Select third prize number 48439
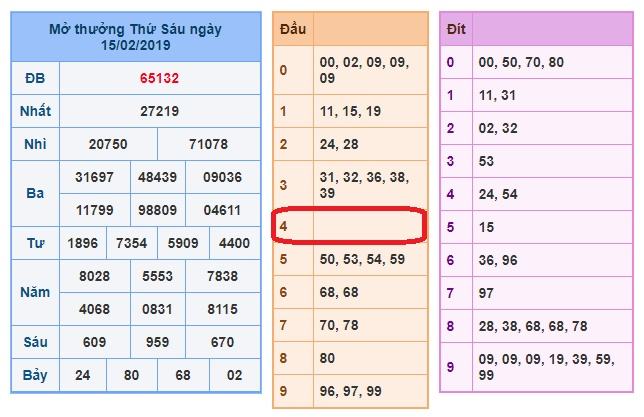This screenshot has width=644, height=417. click(159, 177)
